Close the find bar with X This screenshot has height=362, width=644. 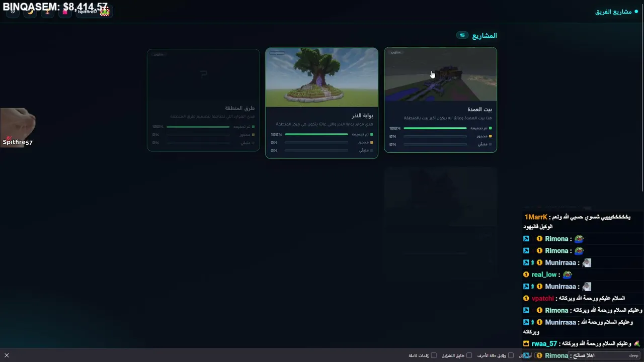click(7, 355)
